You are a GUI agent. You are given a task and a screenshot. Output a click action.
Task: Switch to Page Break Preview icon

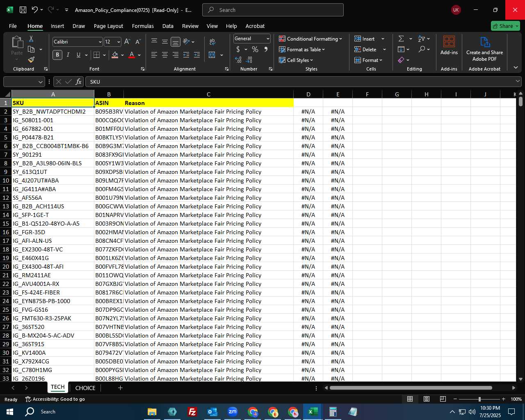(x=443, y=399)
